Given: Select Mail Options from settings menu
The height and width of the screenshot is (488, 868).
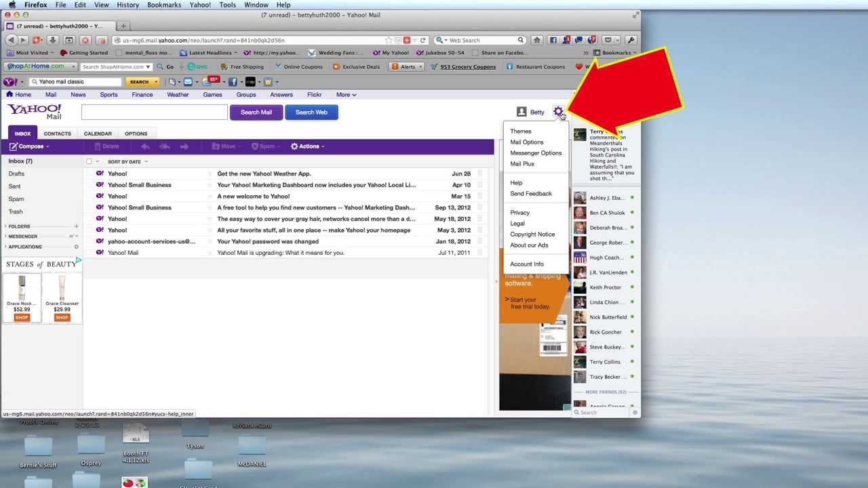Looking at the screenshot, I should click(527, 142).
